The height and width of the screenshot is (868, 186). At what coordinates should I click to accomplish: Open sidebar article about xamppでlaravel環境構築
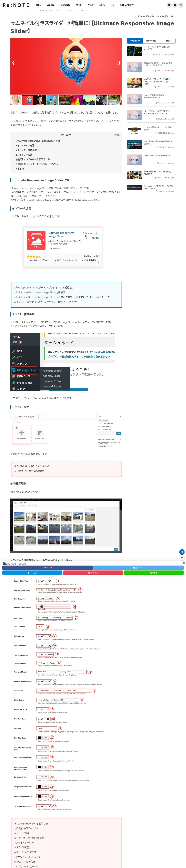pyautogui.click(x=151, y=160)
